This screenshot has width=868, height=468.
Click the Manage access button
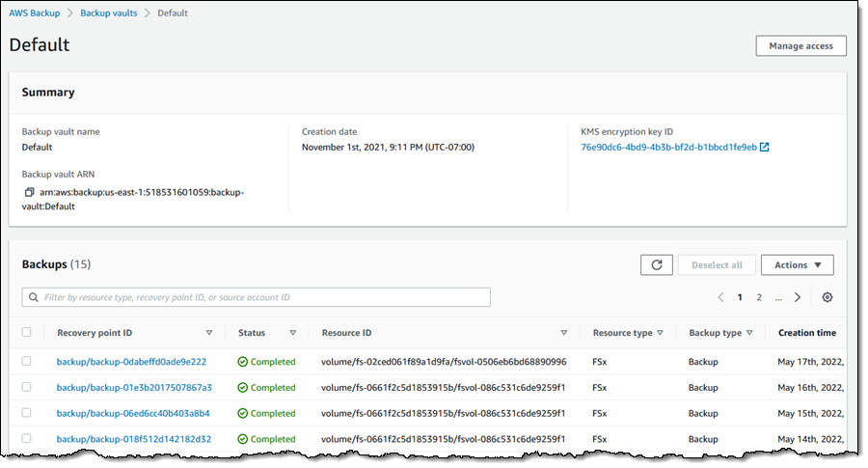801,46
